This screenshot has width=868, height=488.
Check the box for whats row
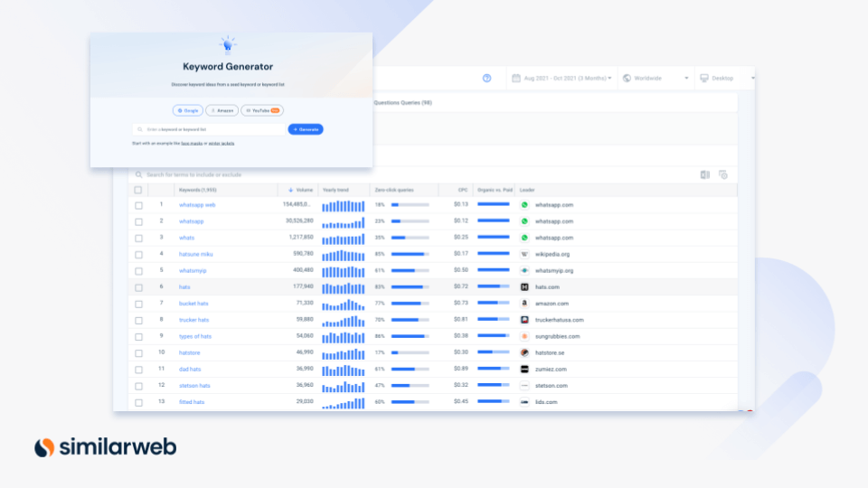point(138,238)
